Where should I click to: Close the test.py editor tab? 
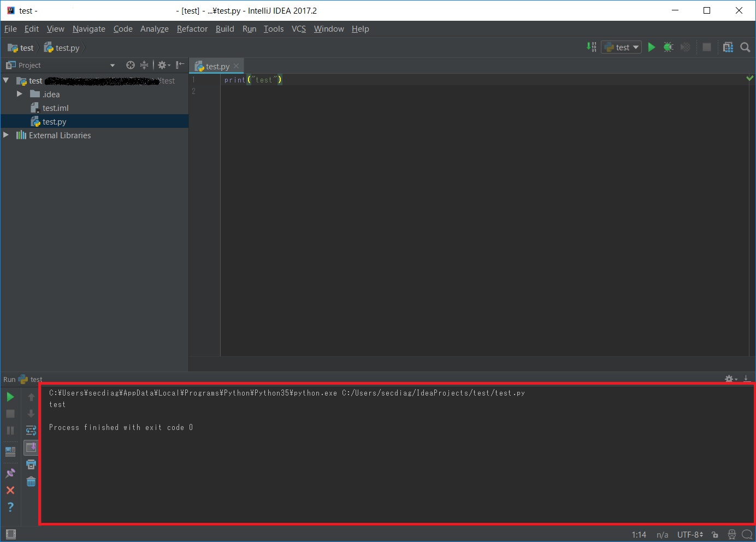click(x=237, y=66)
